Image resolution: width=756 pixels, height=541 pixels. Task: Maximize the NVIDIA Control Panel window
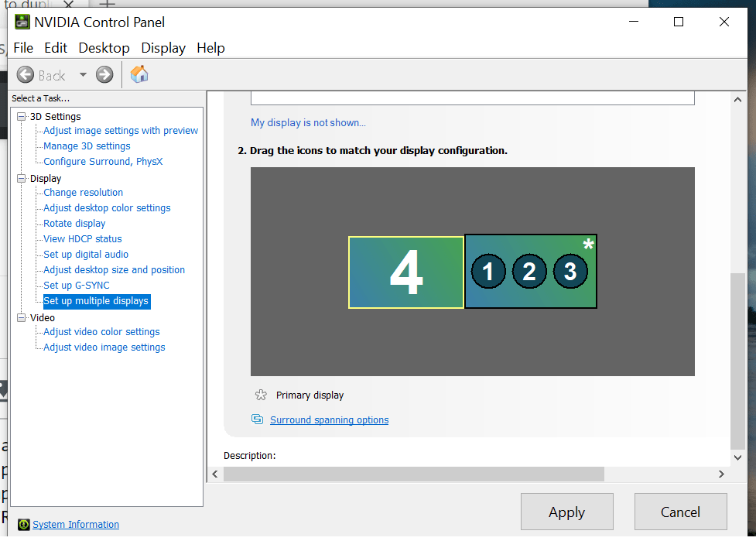point(679,22)
